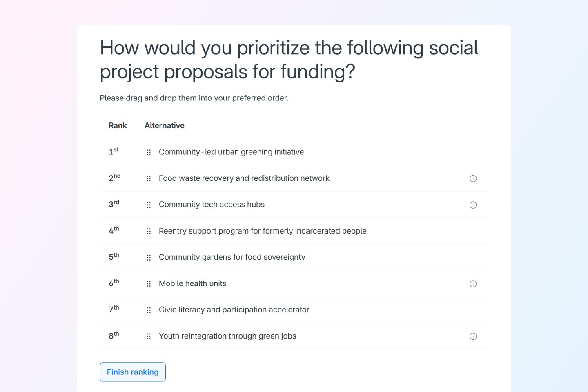Open info icon for Food waste recovery network
Viewport: 588px width, 392px height.
[473, 178]
